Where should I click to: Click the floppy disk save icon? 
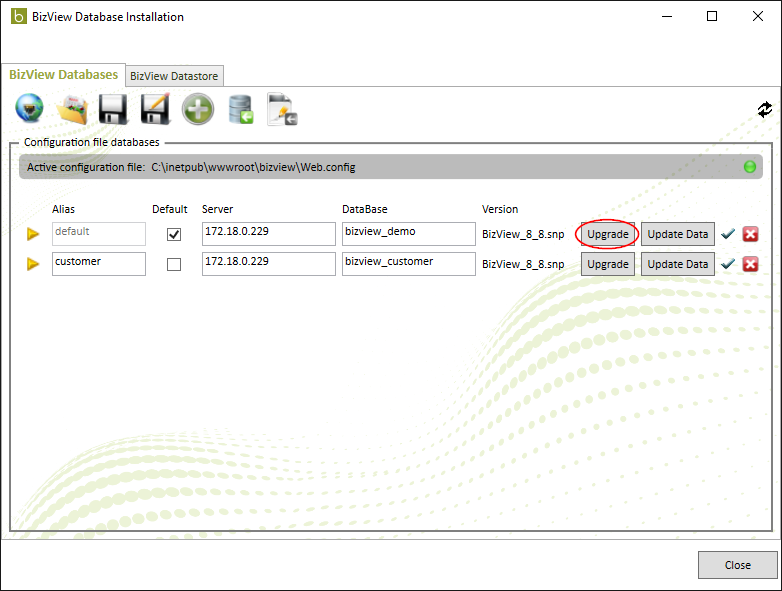point(113,109)
